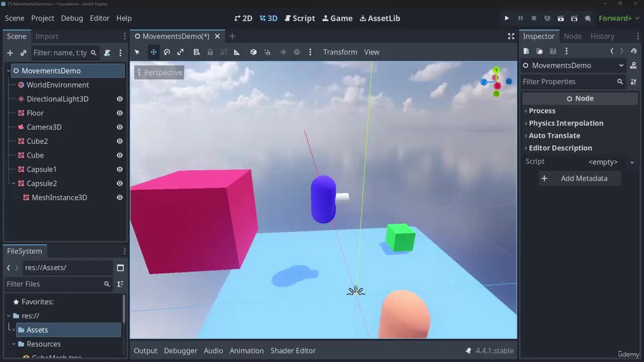Toggle the Capsule1 eye icon
The image size is (644, 362).
pyautogui.click(x=120, y=169)
